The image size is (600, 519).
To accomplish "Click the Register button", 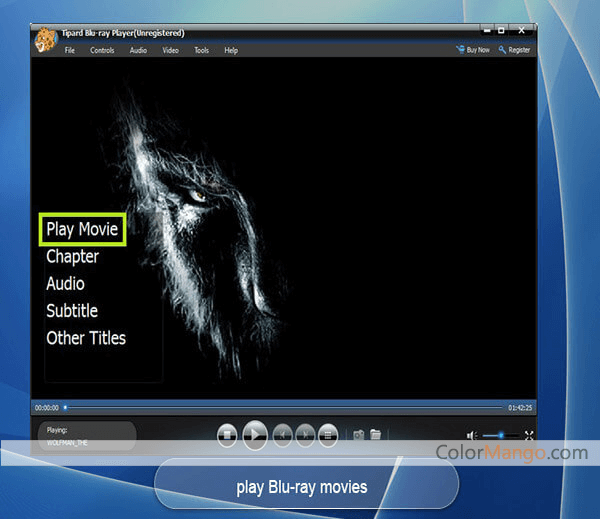I will point(515,50).
